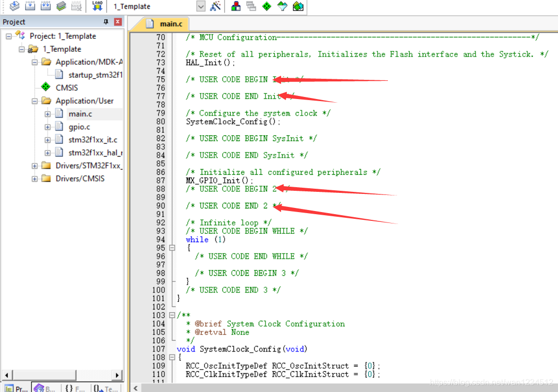This screenshot has width=558, height=392.
Task: Click the Translate file toolbar icon
Action: (15, 6)
